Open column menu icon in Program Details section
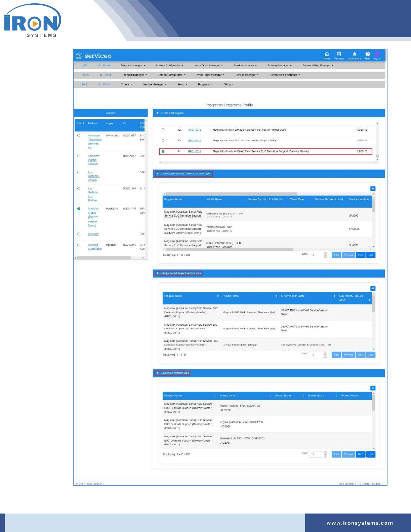This screenshot has width=411, height=532. pyautogui.click(x=373, y=189)
